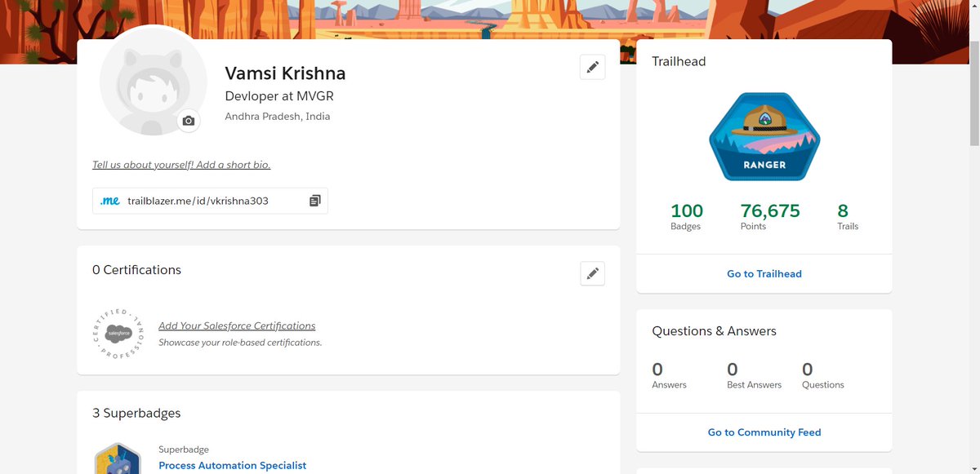Screen dimensions: 980x474
Task: Click the 'Trailhead' card heading
Action: pos(679,61)
